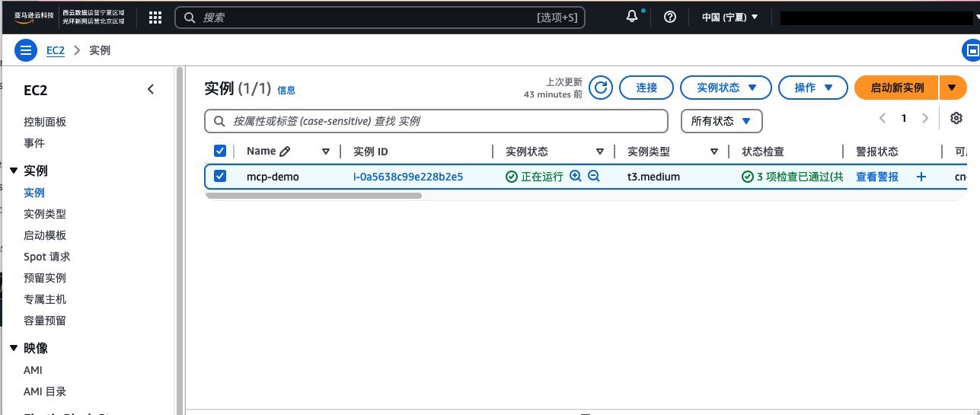Click the notifications bell icon
Screen dimensions: 980x415
pos(632,17)
